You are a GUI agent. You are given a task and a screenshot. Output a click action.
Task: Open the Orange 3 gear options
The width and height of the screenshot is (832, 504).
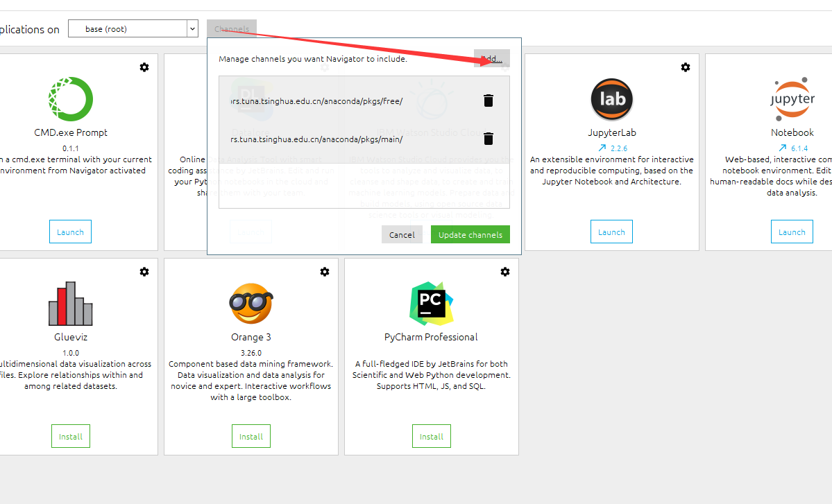pyautogui.click(x=325, y=272)
